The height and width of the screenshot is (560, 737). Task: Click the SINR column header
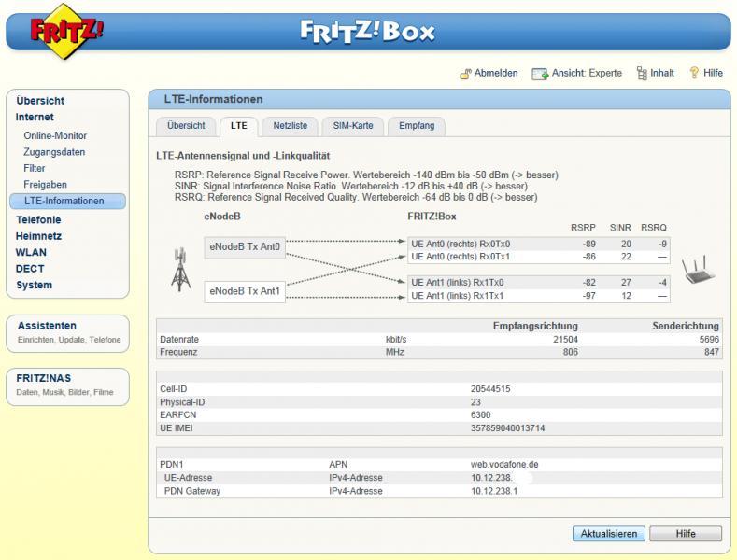620,228
